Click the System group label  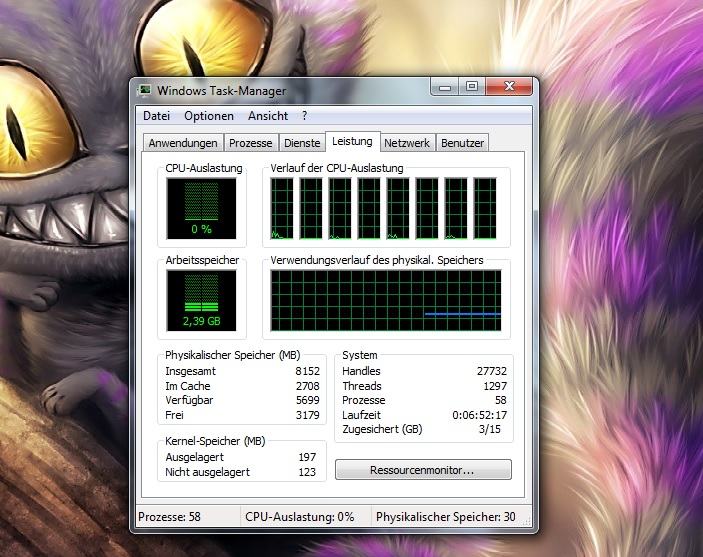pos(360,355)
